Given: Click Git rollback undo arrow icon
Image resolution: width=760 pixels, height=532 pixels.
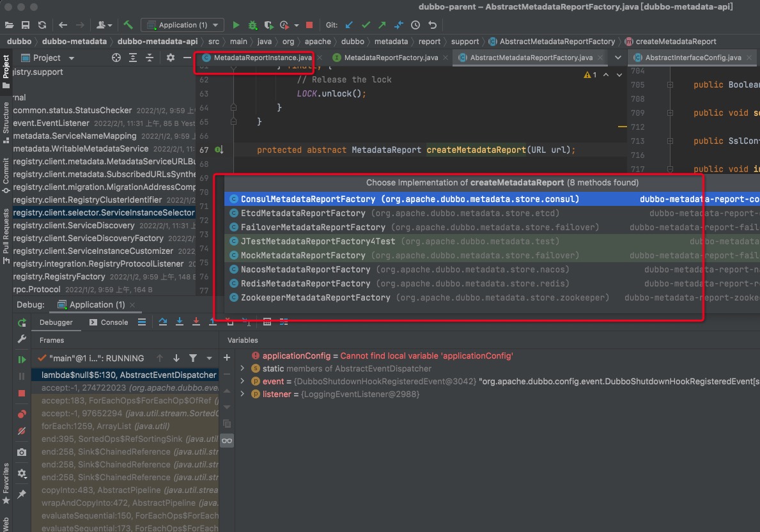Looking at the screenshot, I should click(x=432, y=25).
